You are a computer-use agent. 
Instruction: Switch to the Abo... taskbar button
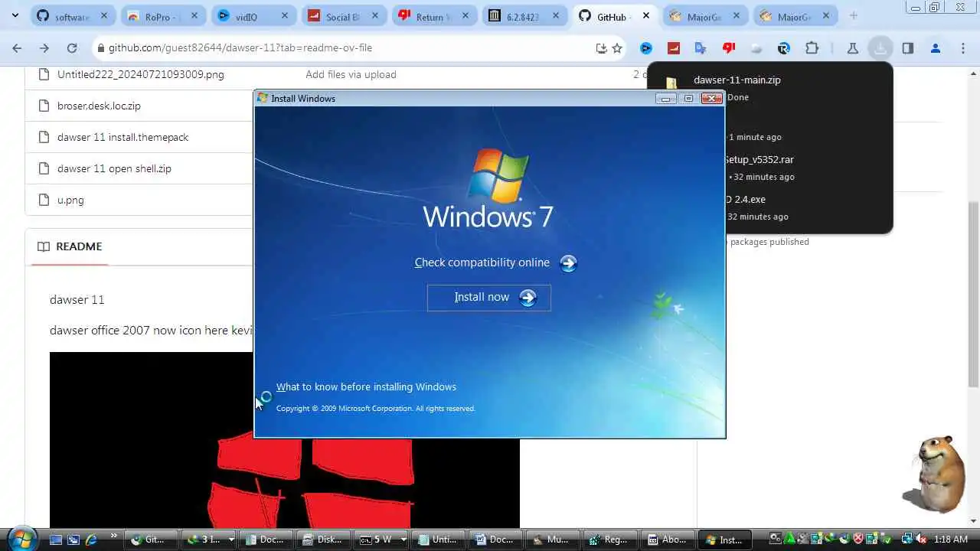point(668,540)
